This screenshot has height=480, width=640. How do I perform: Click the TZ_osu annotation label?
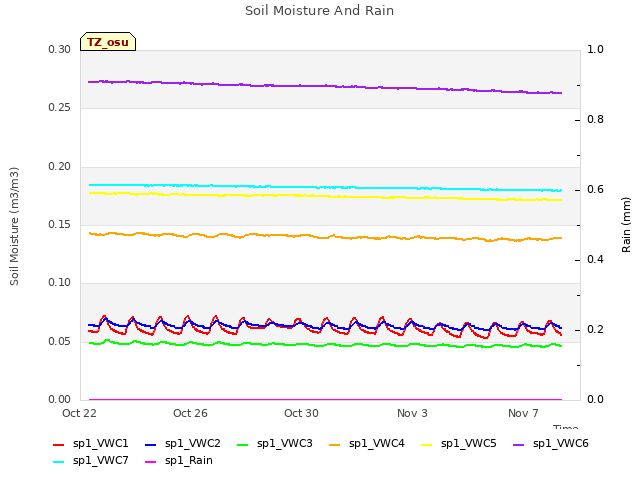pyautogui.click(x=108, y=42)
